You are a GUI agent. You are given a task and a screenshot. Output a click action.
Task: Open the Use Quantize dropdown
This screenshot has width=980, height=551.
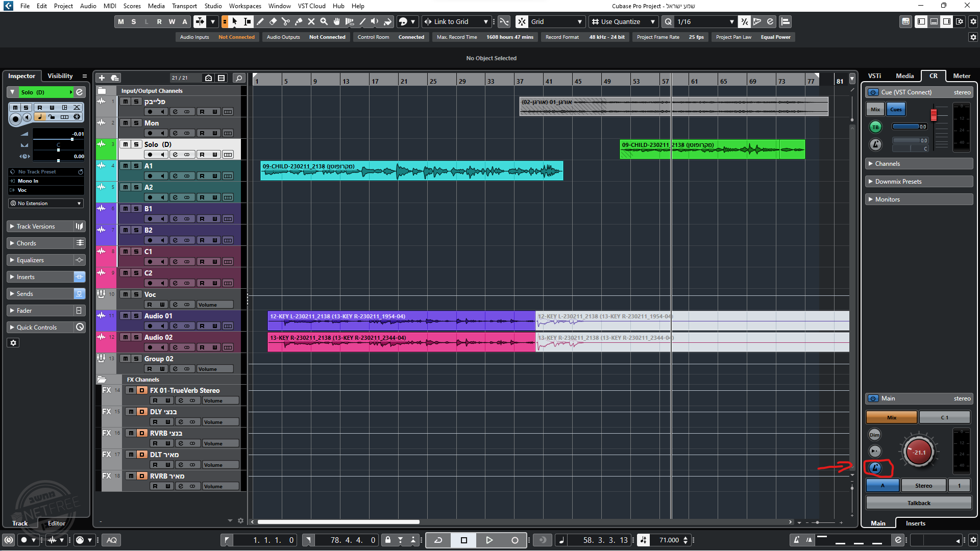click(623, 21)
